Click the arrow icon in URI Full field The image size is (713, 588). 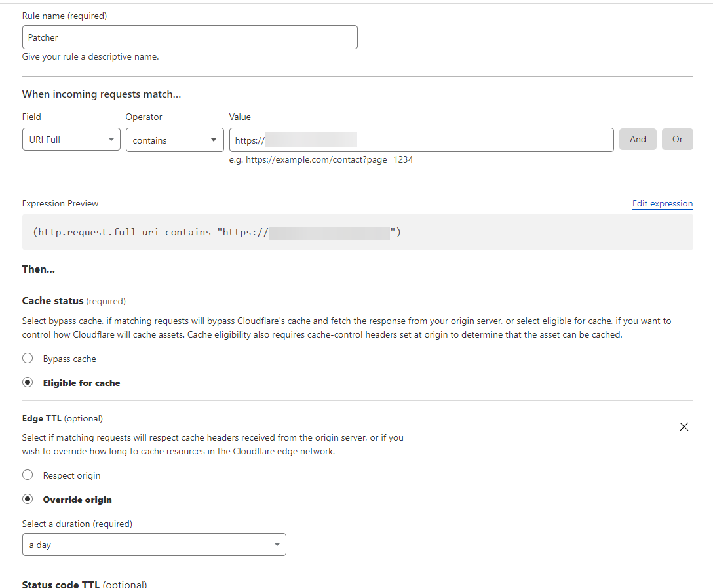[x=111, y=139]
